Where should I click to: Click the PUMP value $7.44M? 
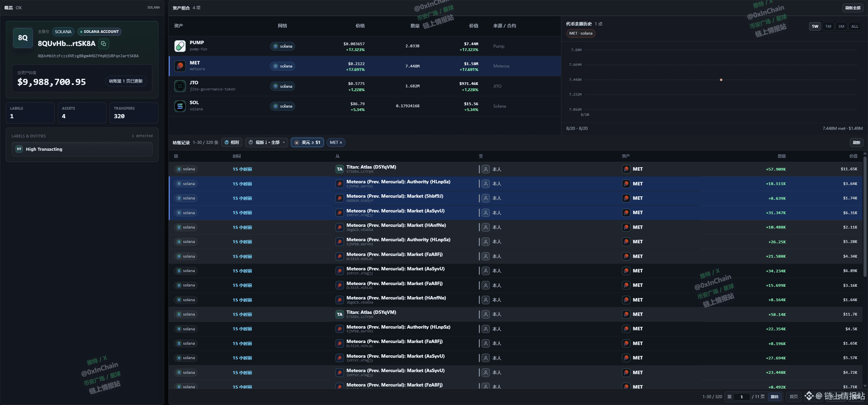[471, 44]
